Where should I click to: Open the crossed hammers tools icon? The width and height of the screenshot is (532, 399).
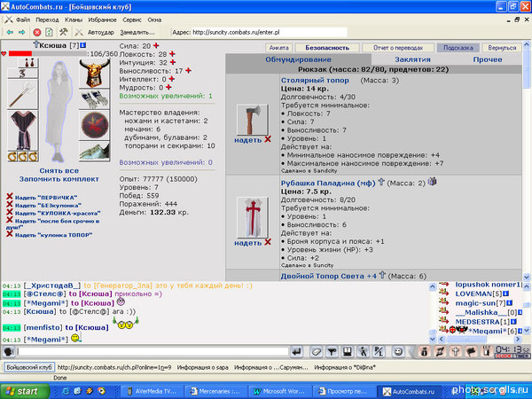point(64,32)
